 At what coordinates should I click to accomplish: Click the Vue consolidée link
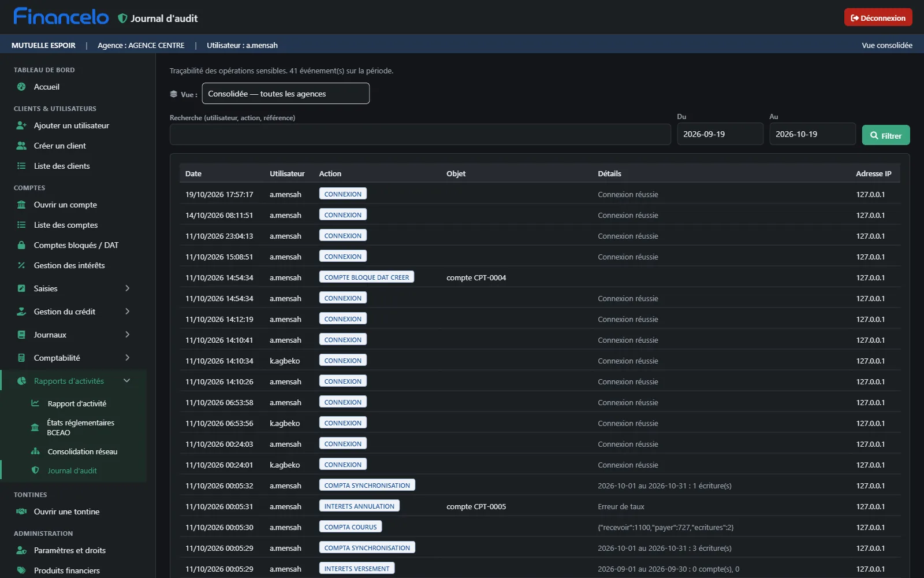[887, 45]
